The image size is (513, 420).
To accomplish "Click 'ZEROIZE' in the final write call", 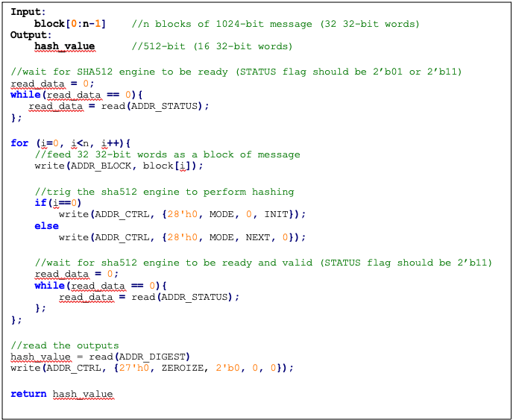I will pos(184,368).
